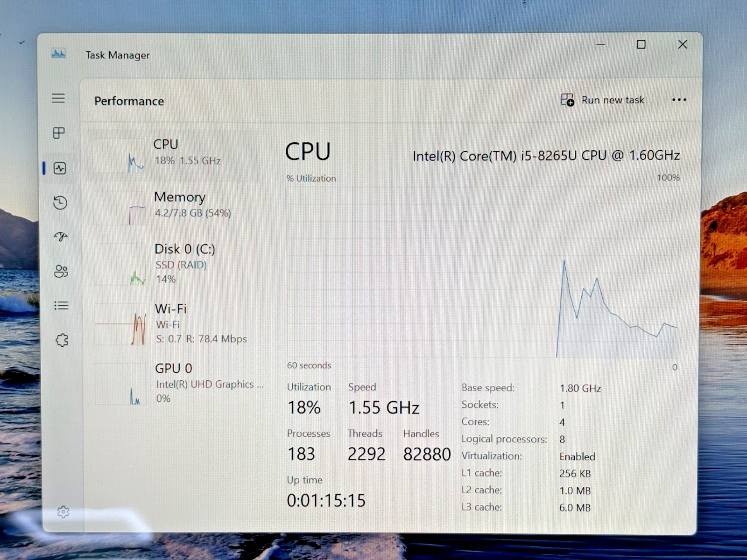Click the Run new task icon
747x560 pixels.
[x=567, y=100]
